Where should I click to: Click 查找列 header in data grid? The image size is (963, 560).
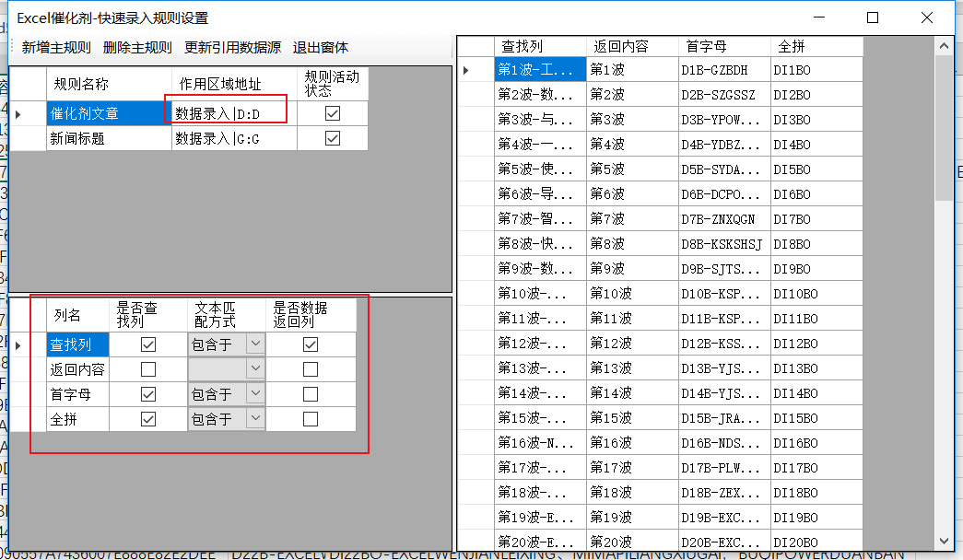tap(540, 47)
